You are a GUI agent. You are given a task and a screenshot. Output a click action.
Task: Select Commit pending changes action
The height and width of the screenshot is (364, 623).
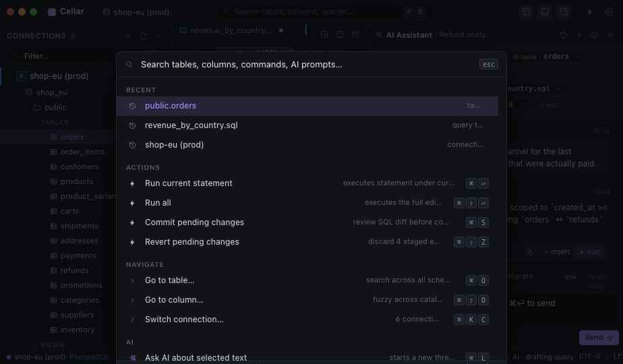[x=307, y=222]
